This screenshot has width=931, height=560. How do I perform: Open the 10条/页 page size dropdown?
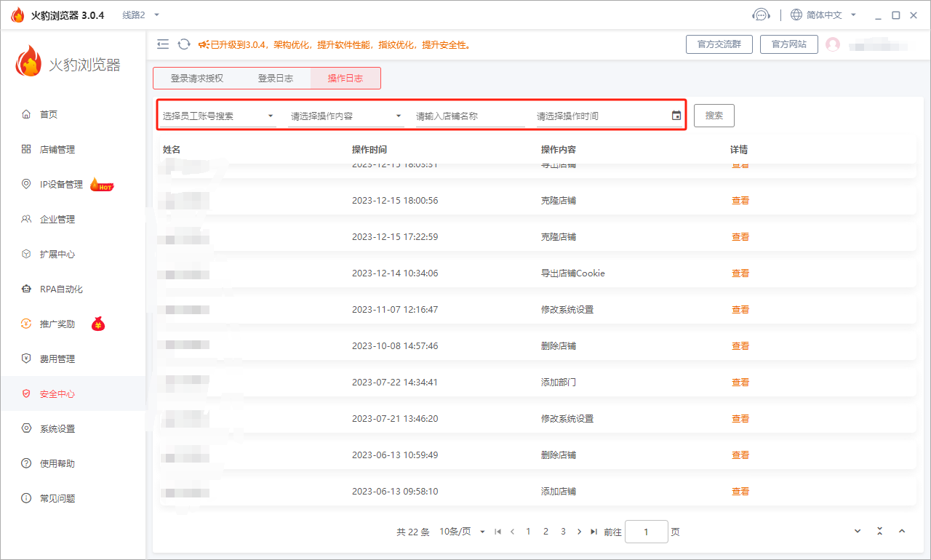[x=463, y=532]
